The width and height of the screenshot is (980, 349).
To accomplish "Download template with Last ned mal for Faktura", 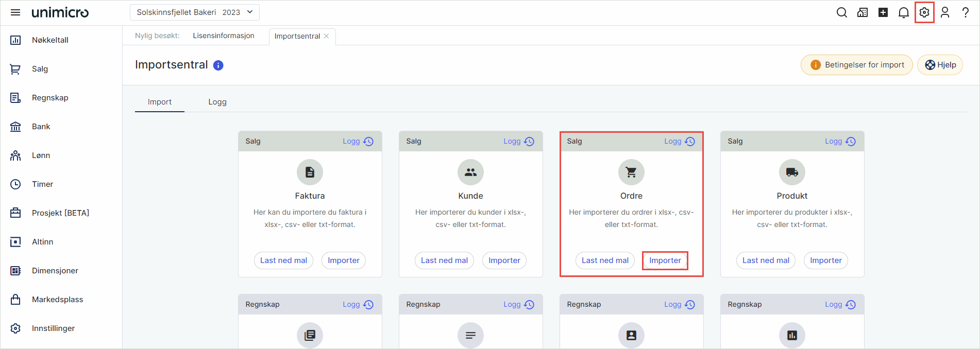I will 283,260.
